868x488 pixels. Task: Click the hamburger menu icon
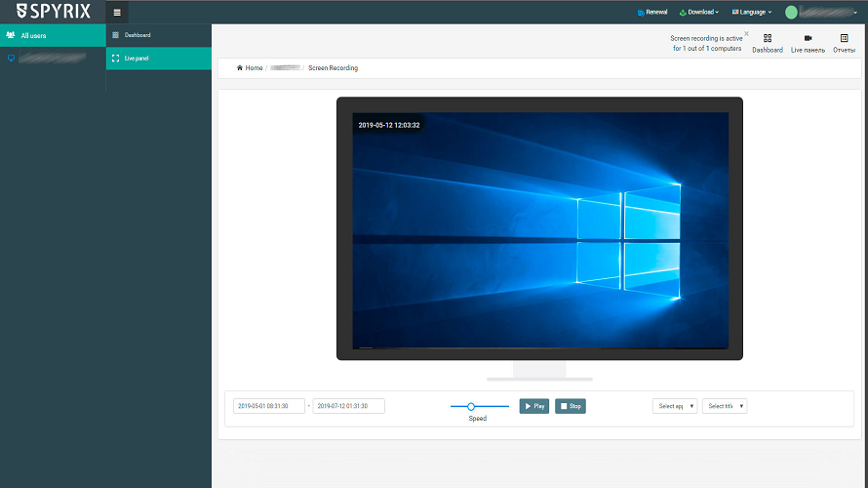coord(117,12)
